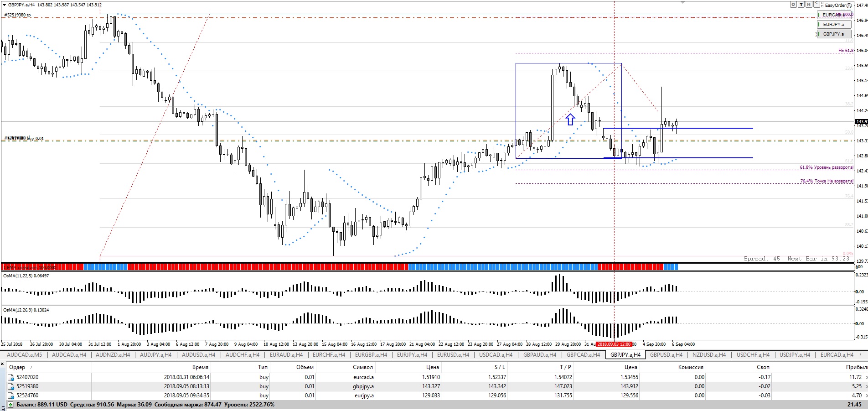Click the active GBPJPY.a,H4 chart tab
This screenshot has height=411, width=868.
pos(625,355)
